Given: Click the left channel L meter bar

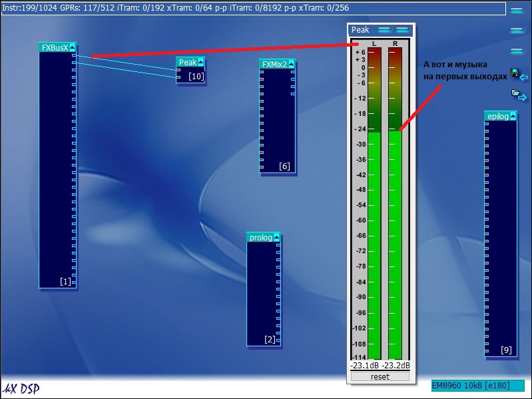Looking at the screenshot, I should pos(374,245).
